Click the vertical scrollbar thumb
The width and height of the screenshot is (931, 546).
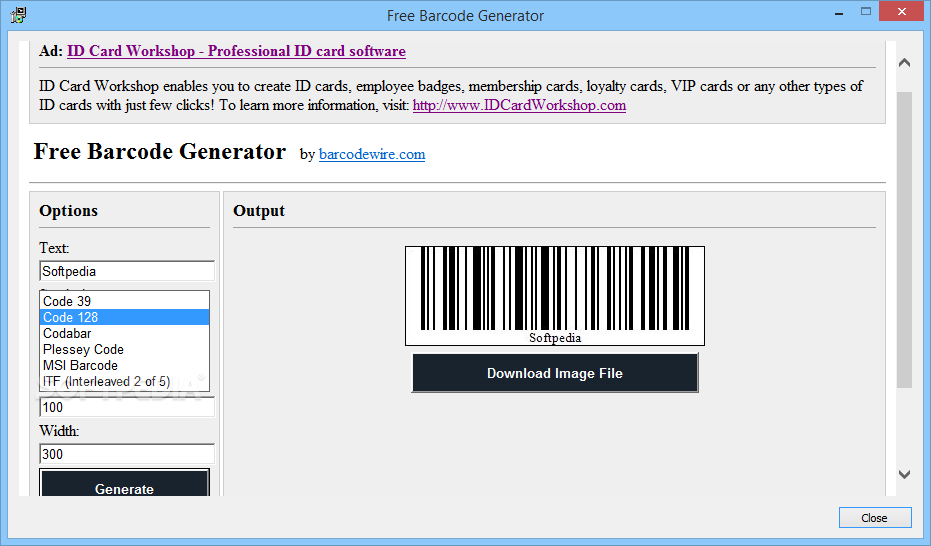pos(904,240)
